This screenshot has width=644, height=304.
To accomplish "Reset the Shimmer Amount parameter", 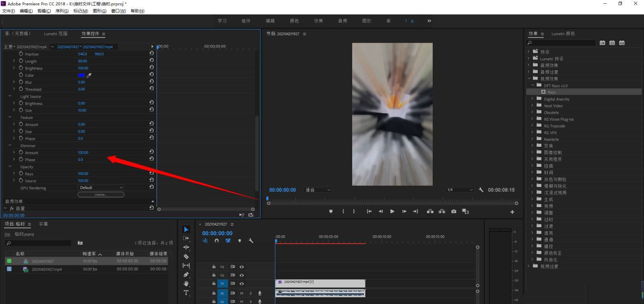I will pos(151,152).
